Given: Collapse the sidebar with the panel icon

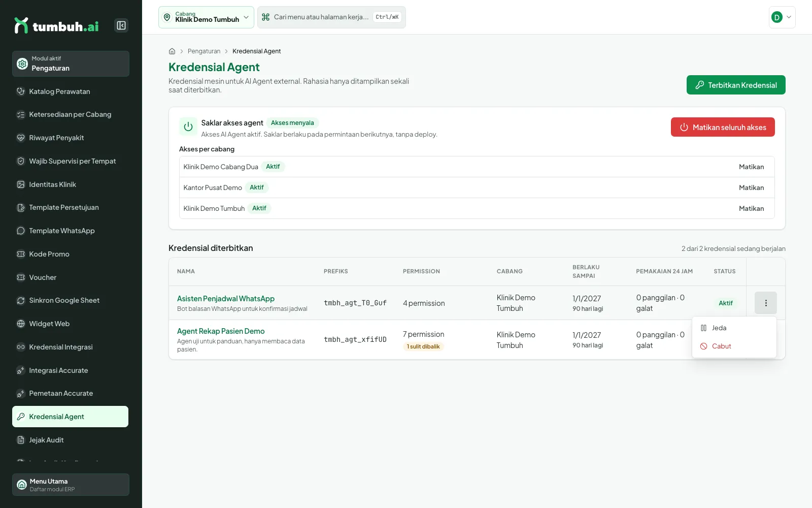Looking at the screenshot, I should 121,25.
